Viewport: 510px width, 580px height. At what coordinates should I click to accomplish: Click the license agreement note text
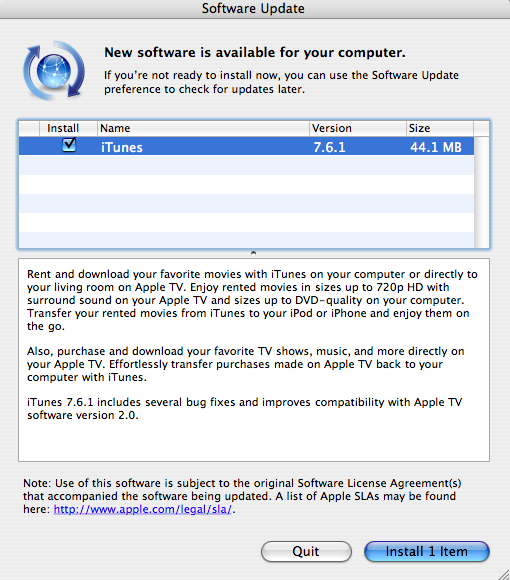point(242,496)
